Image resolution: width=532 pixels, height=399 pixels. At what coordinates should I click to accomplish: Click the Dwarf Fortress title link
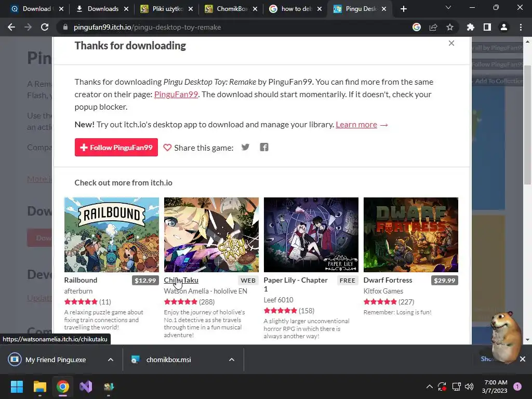(x=388, y=280)
